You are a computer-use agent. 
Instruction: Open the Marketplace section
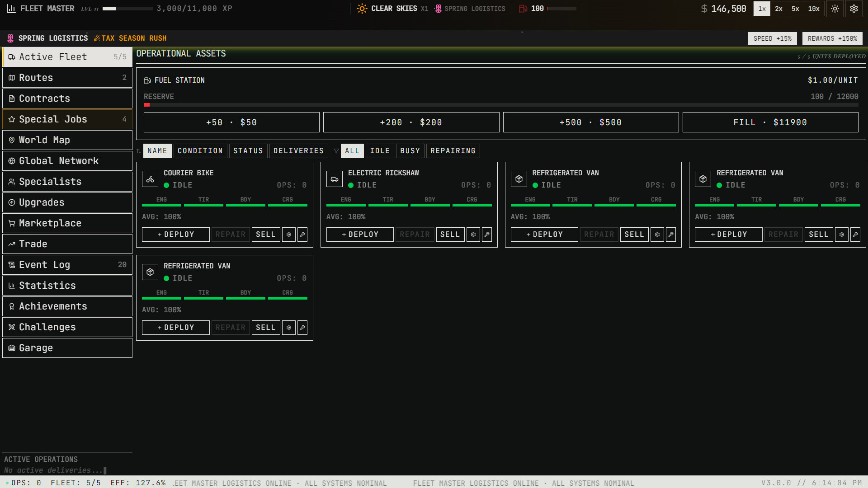[x=67, y=223]
